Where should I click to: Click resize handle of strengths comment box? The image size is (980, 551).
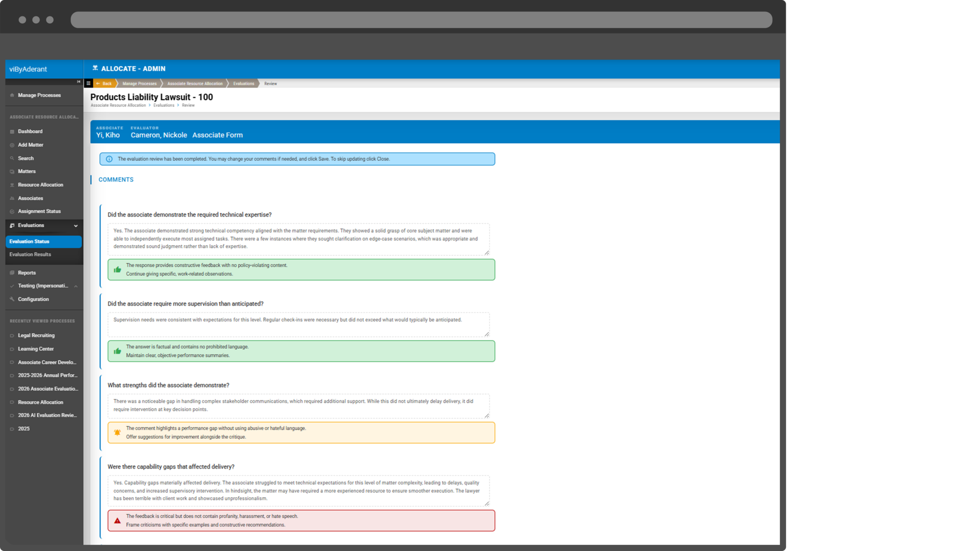click(487, 416)
